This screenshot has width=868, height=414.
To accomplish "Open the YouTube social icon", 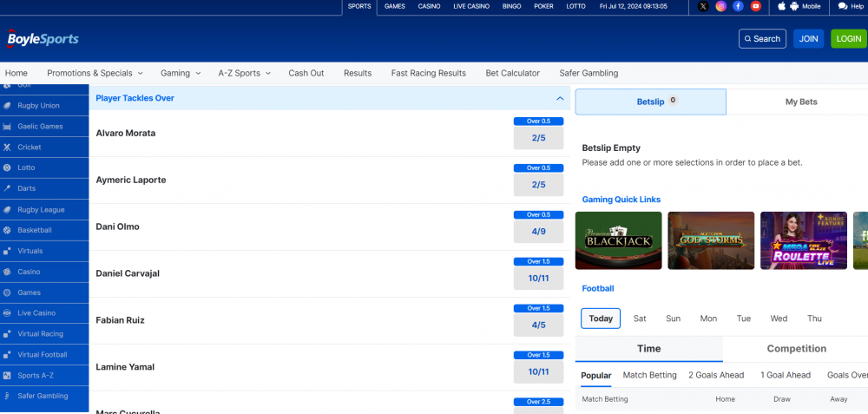I will pos(756,7).
